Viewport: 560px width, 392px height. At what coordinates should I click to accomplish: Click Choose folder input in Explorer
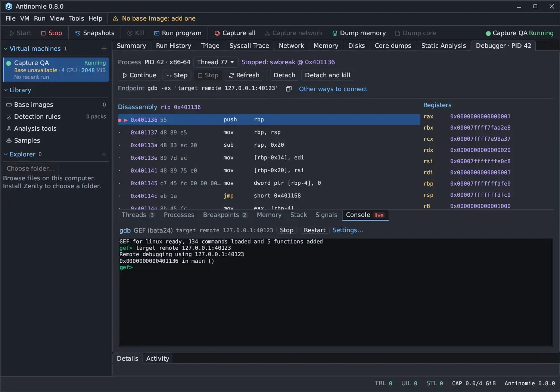point(31,168)
